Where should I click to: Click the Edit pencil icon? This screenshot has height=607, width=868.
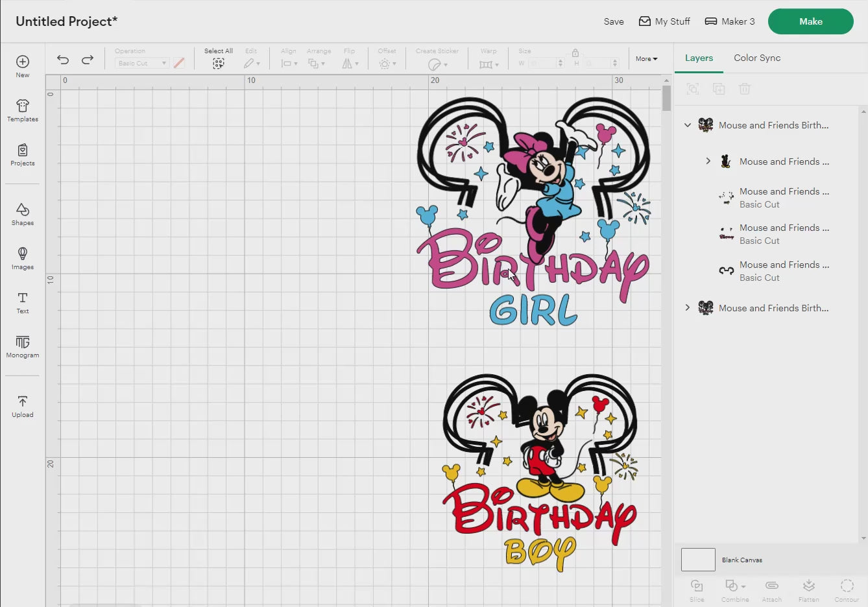[x=249, y=64]
